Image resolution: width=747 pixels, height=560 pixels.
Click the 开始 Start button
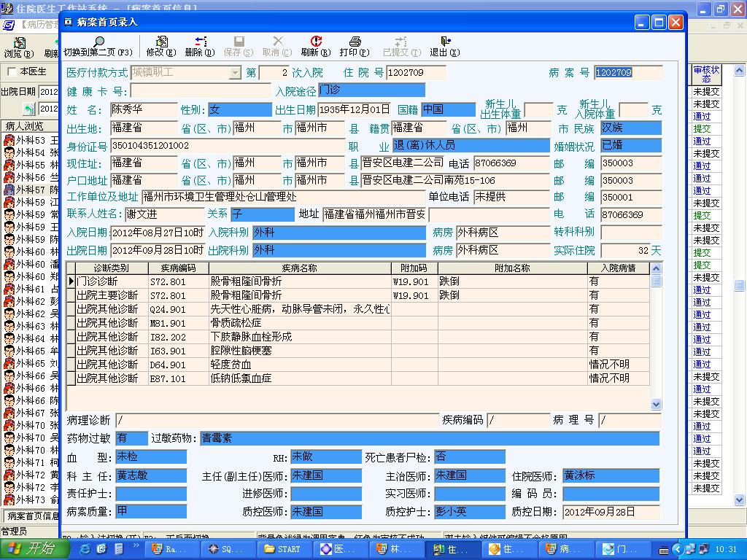pyautogui.click(x=35, y=548)
